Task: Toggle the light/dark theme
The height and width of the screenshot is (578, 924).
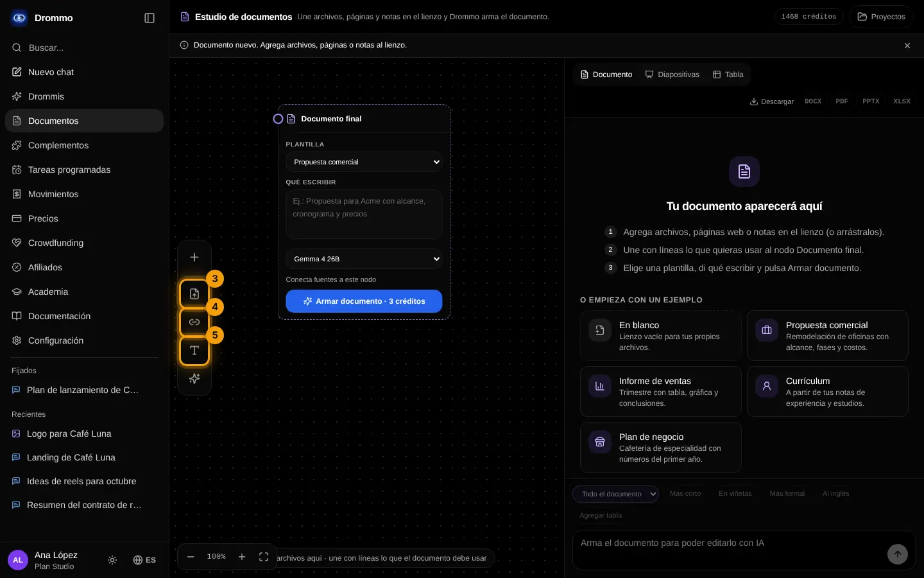Action: point(112,560)
